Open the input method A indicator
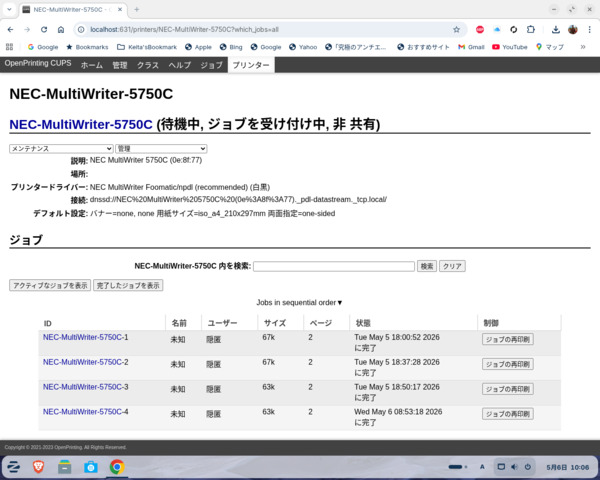This screenshot has width=600, height=480. (482, 467)
